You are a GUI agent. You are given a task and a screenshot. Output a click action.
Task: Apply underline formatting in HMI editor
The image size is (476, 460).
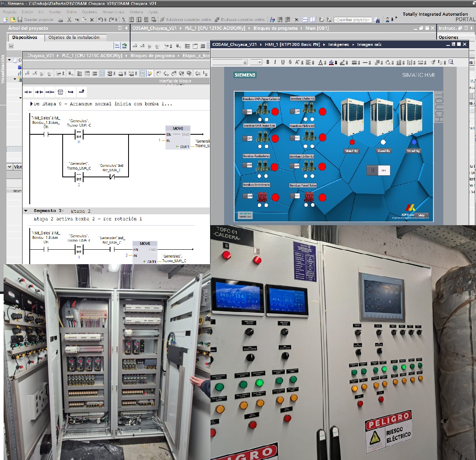[283, 62]
